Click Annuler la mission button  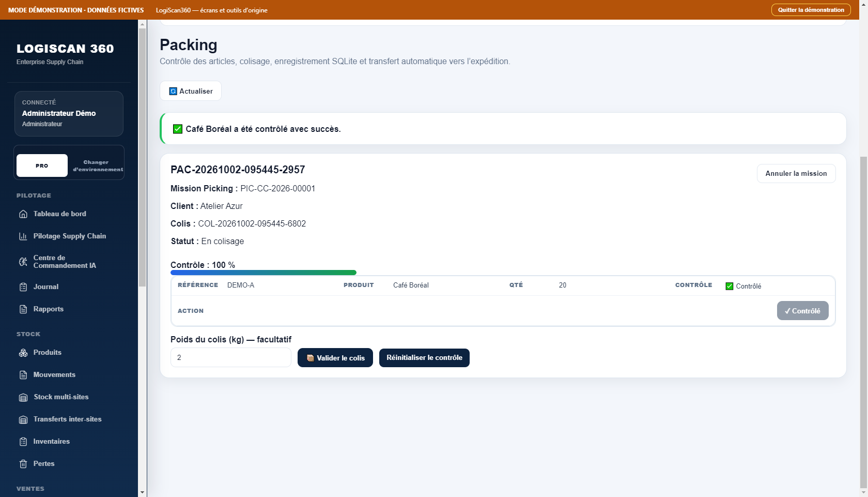pyautogui.click(x=796, y=173)
